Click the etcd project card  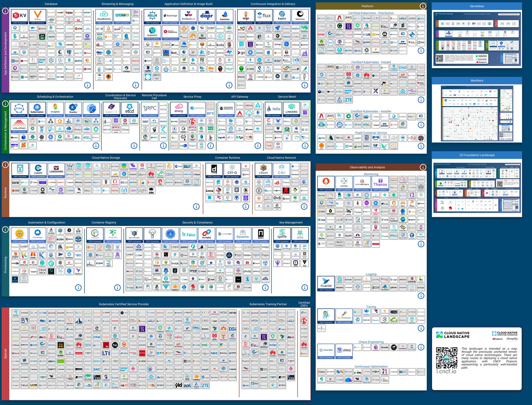click(129, 109)
